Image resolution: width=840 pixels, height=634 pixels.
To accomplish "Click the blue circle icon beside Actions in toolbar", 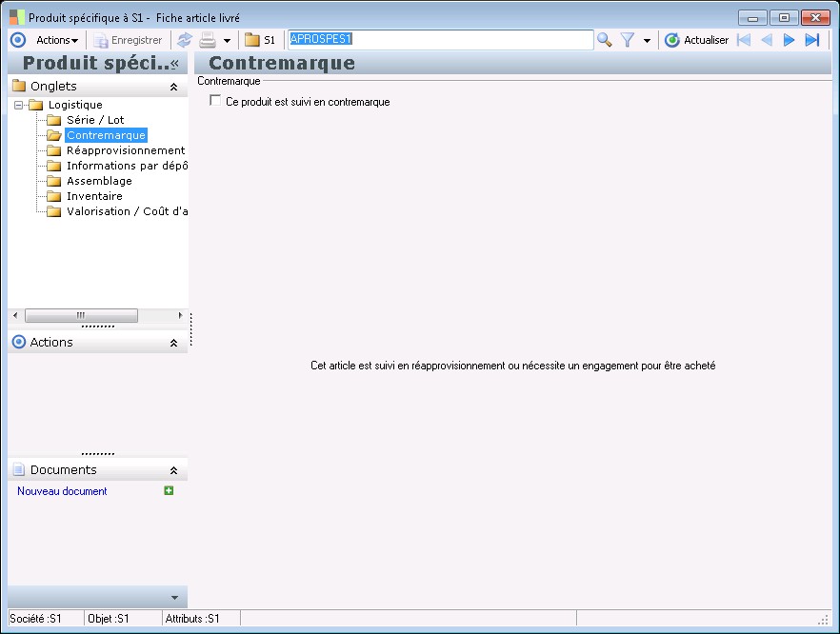I will tap(18, 40).
